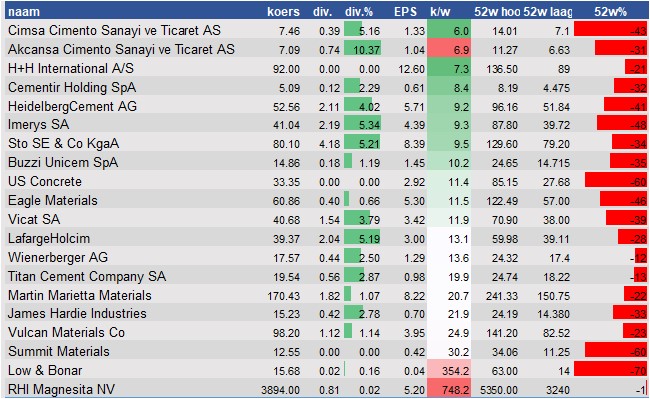Select the 52w% column header

point(610,12)
